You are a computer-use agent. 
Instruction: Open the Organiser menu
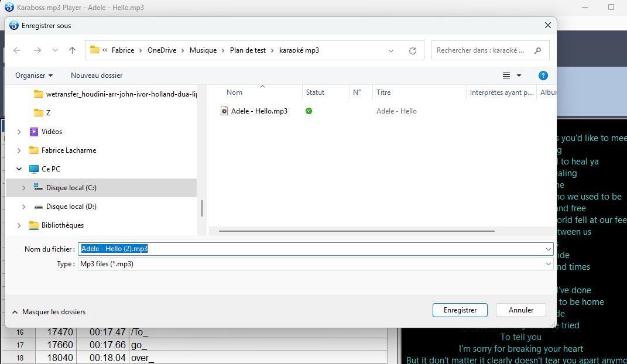(34, 75)
